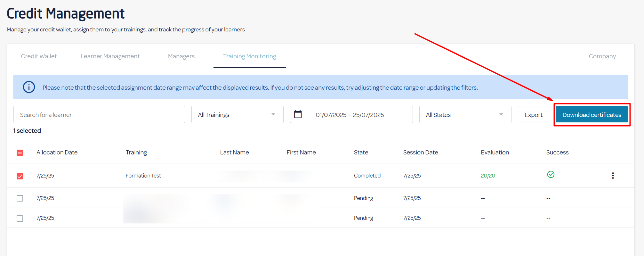The image size is (644, 256).
Task: Click the All States dropdown arrow
Action: [x=501, y=115]
